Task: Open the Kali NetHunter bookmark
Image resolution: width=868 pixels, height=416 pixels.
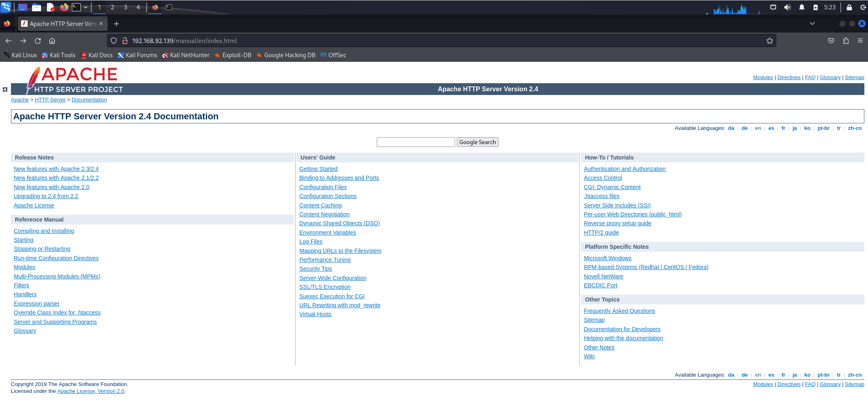Action: tap(186, 55)
